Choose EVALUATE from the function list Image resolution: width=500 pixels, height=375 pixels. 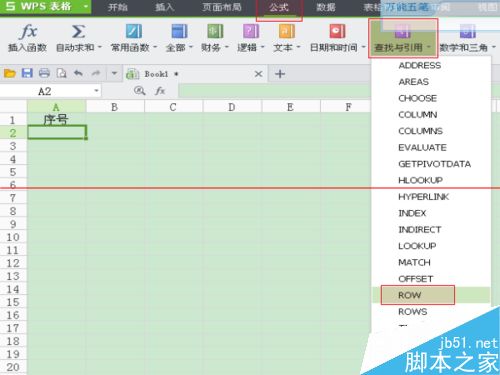tap(431, 147)
